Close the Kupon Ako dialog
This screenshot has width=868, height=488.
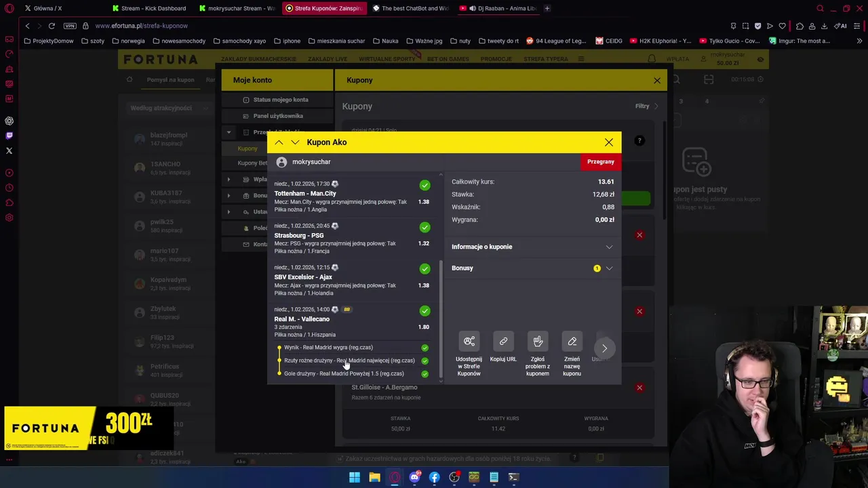pyautogui.click(x=609, y=142)
